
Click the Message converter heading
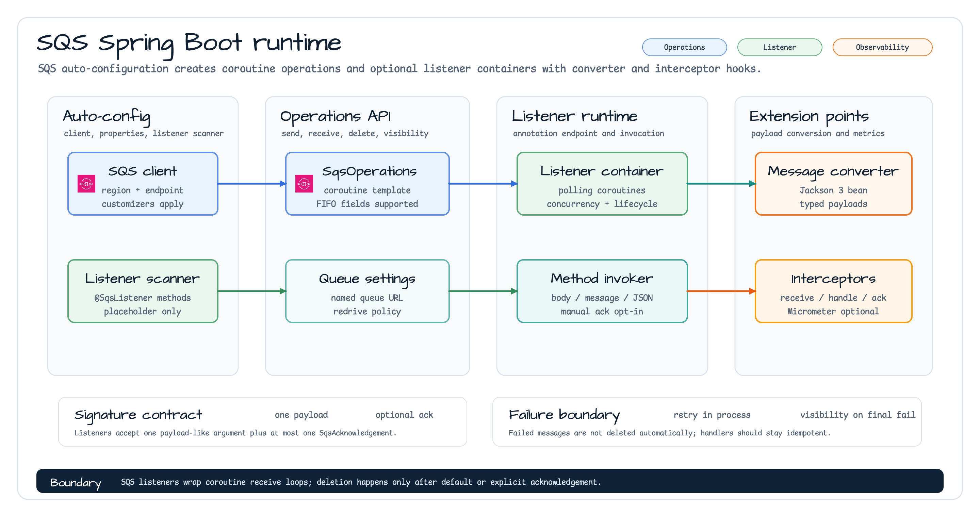833,172
